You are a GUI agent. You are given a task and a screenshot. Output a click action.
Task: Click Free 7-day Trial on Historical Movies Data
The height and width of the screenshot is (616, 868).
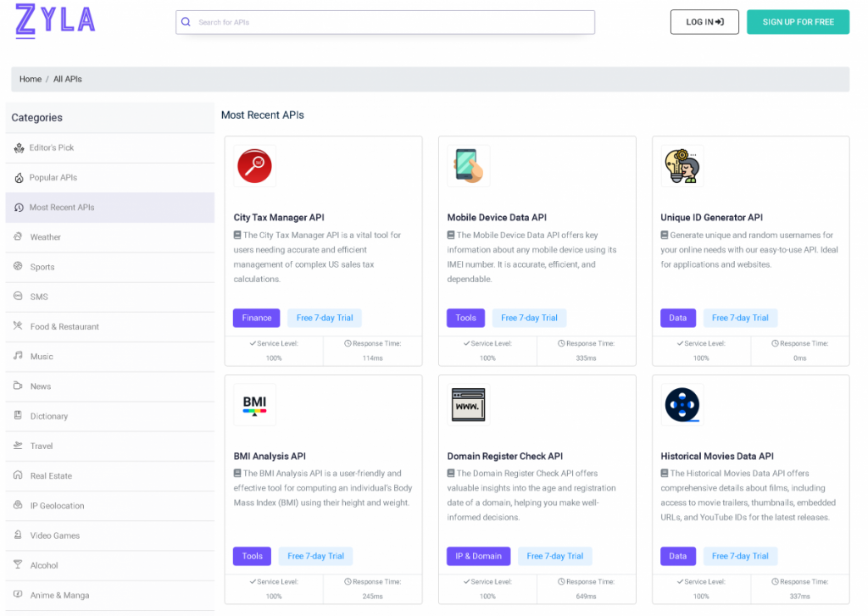click(740, 556)
